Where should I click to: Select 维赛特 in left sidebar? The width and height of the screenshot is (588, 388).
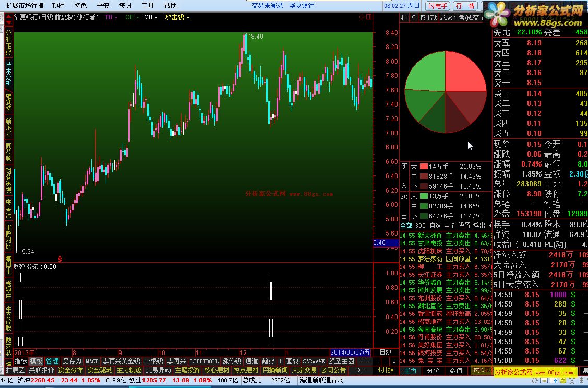coord(9,102)
